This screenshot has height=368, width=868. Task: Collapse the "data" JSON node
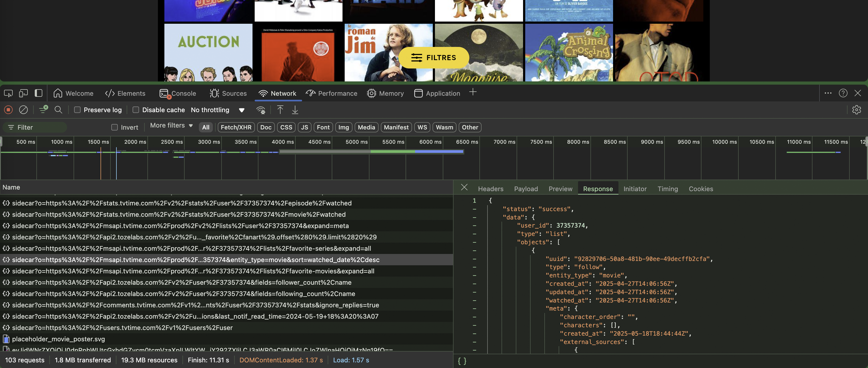(x=474, y=218)
